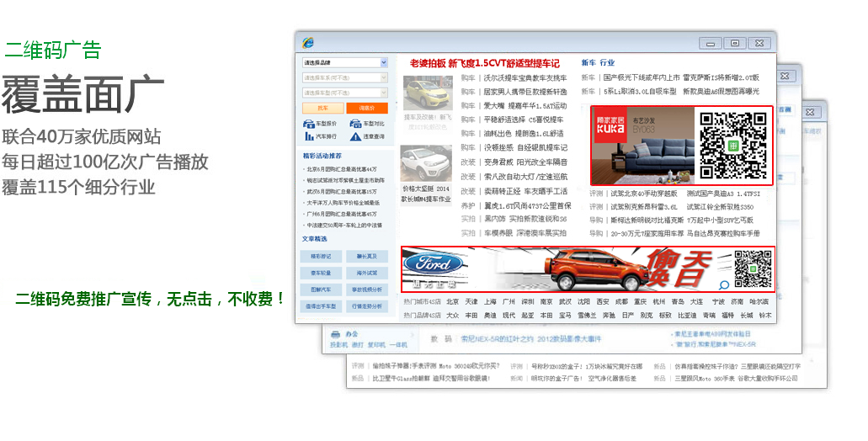Click the 图解汽车 article button

(321, 290)
